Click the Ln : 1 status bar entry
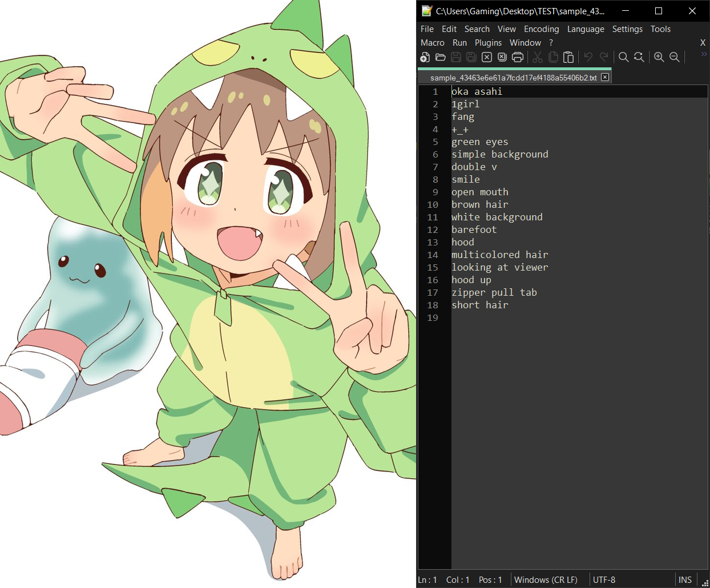 click(x=427, y=580)
